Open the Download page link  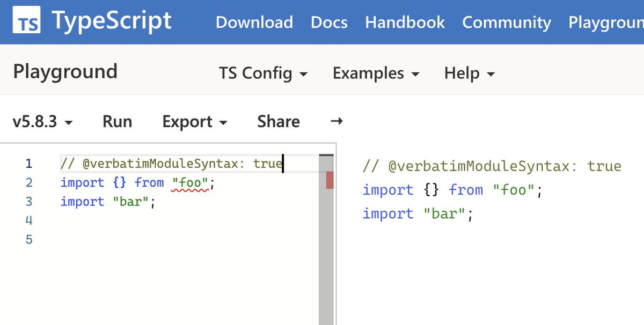[x=254, y=23]
